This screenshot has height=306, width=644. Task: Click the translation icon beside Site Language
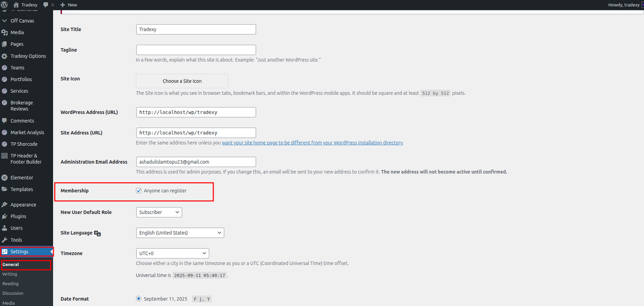click(97, 233)
